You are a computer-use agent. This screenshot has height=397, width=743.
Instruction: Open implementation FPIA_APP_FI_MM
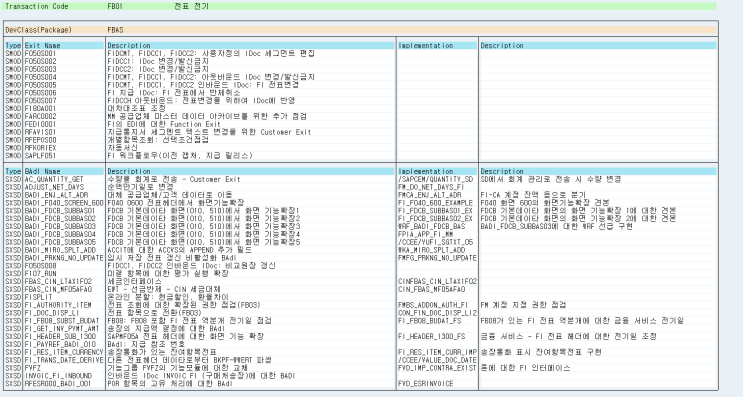point(426,234)
